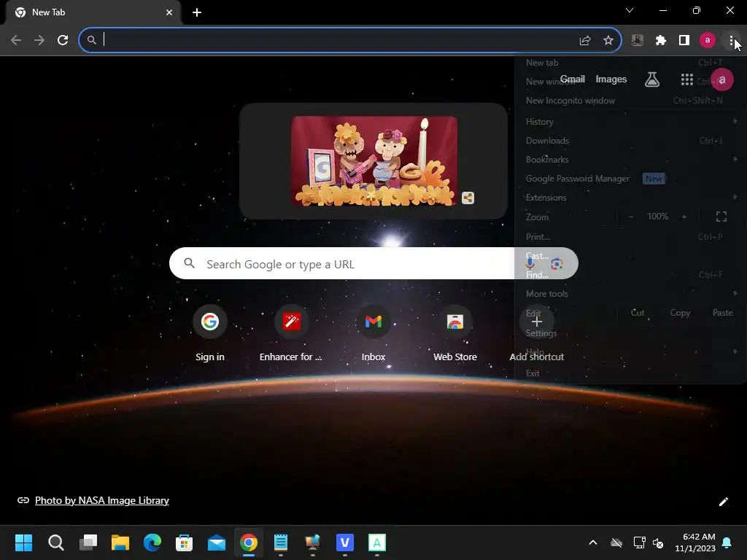
Task: Open Microsoft Store from taskbar
Action: pos(184,542)
